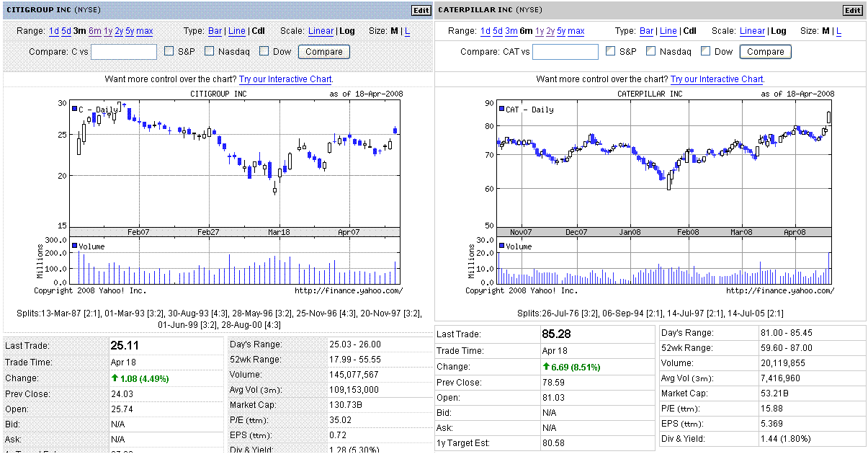
Task: Focus the 'CAT vs' compare input
Action: point(565,52)
